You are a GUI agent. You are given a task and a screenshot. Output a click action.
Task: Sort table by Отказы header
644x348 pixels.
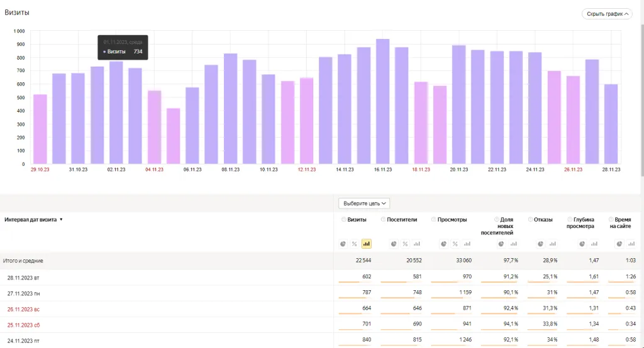543,220
